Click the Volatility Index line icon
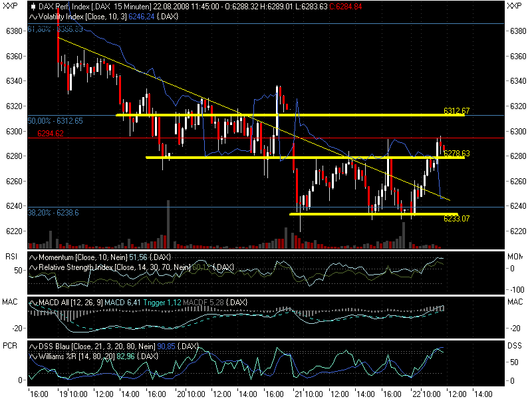532x399 pixels. 33,15
